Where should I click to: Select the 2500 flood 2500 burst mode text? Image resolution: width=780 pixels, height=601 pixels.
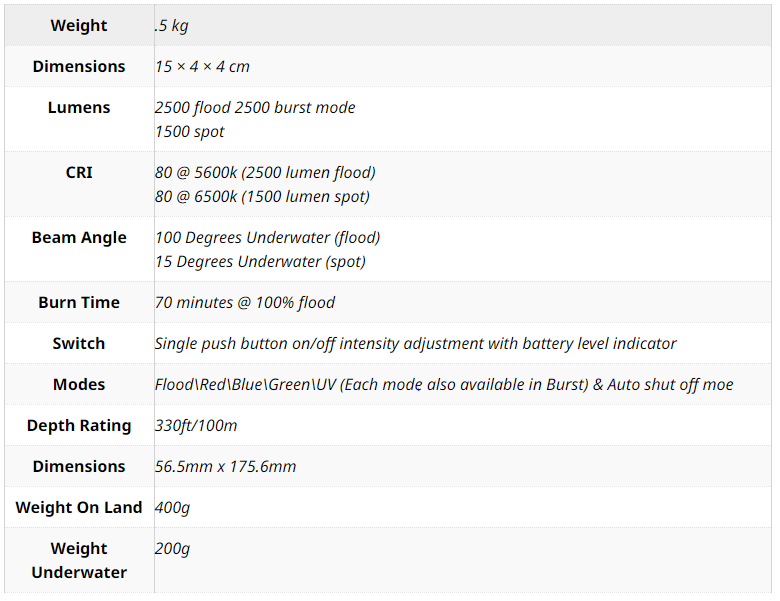tap(255, 107)
